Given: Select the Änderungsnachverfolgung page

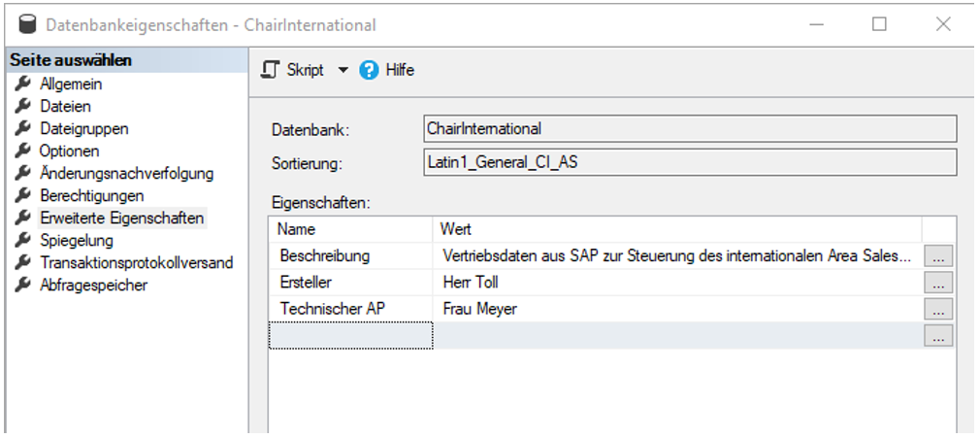Looking at the screenshot, I should [x=126, y=173].
